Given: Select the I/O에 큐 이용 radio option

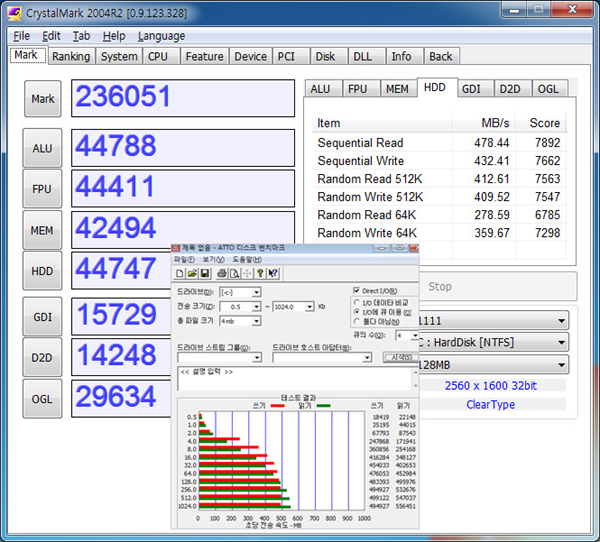Looking at the screenshot, I should click(x=357, y=312).
